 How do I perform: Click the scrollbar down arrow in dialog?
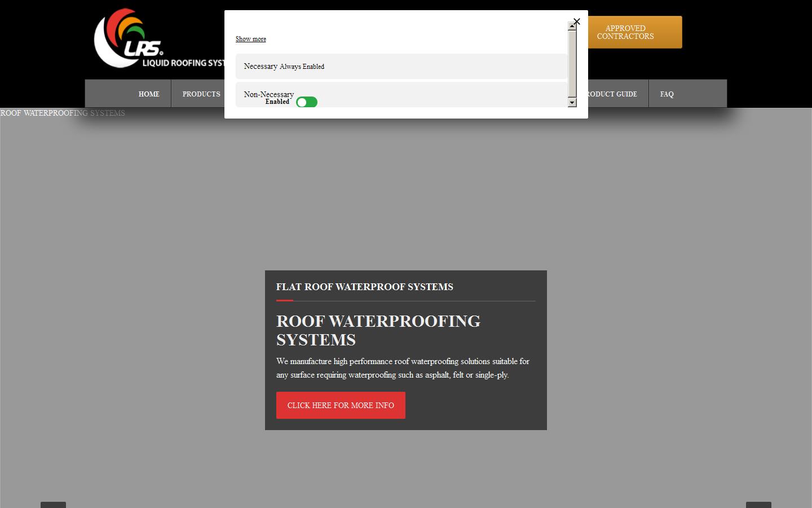click(572, 103)
